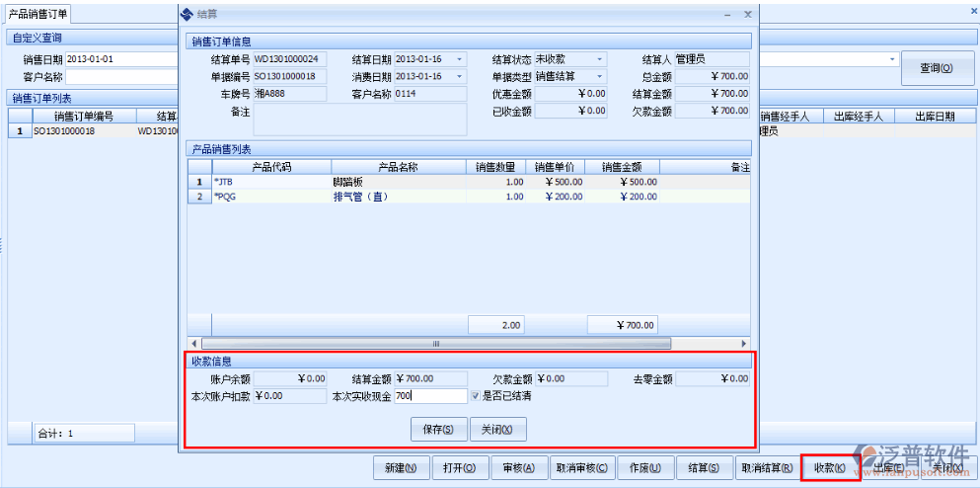The height and width of the screenshot is (488, 980).
Task: Expand the 结算状态 dropdown
Action: tap(599, 60)
